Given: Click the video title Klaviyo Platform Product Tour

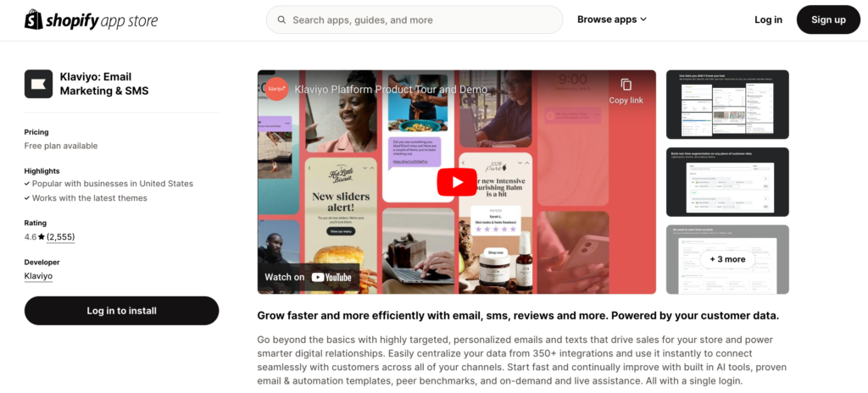Looking at the screenshot, I should tap(391, 89).
